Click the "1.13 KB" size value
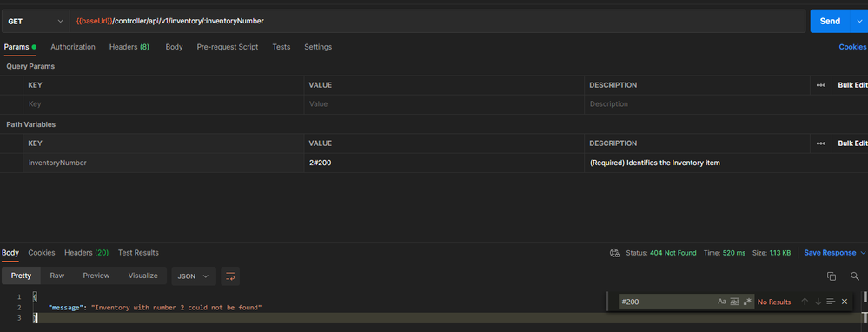This screenshot has height=332, width=868. [x=780, y=253]
